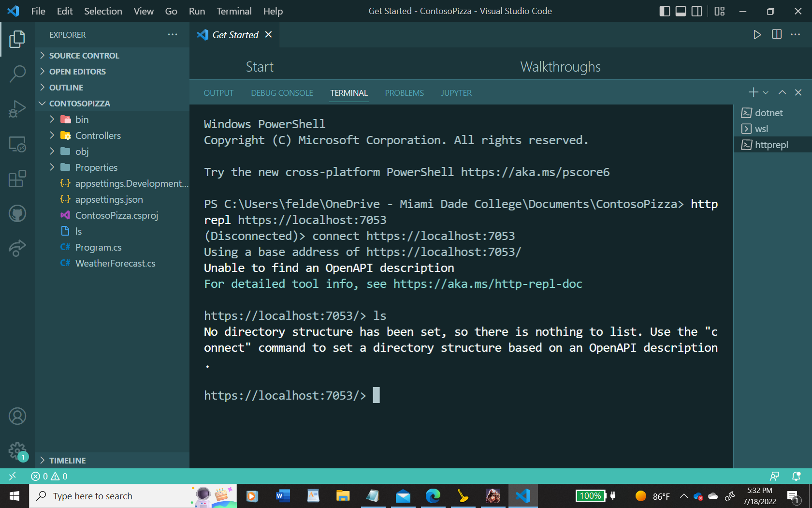Expand the OUTLINE section
Viewport: 812px width, 508px height.
[112, 88]
